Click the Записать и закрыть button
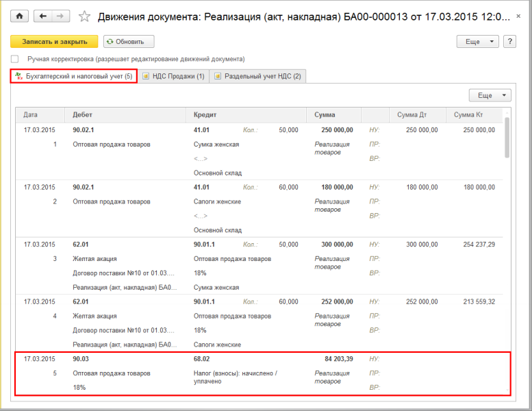Screen dimensions: 532x411 click(54, 41)
